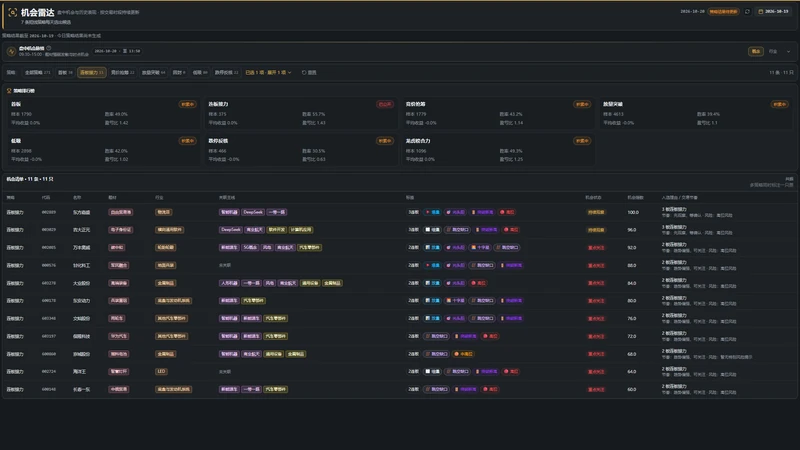
Task: Open the 首板 strategy card
Action: coord(103,113)
